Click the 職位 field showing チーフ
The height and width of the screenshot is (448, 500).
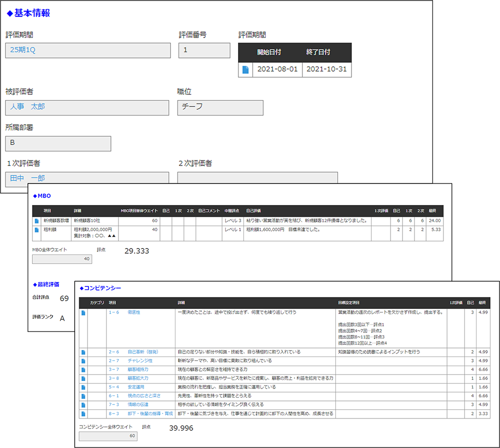(x=220, y=107)
